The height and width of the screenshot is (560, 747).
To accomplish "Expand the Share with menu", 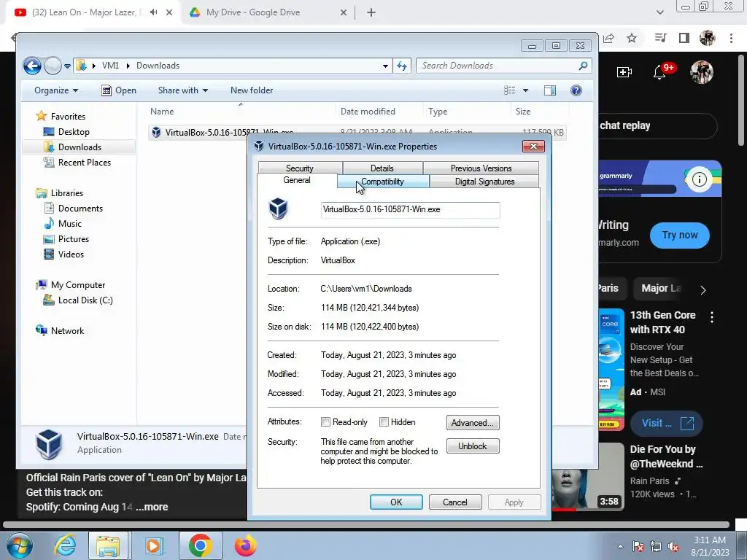I will [x=182, y=90].
